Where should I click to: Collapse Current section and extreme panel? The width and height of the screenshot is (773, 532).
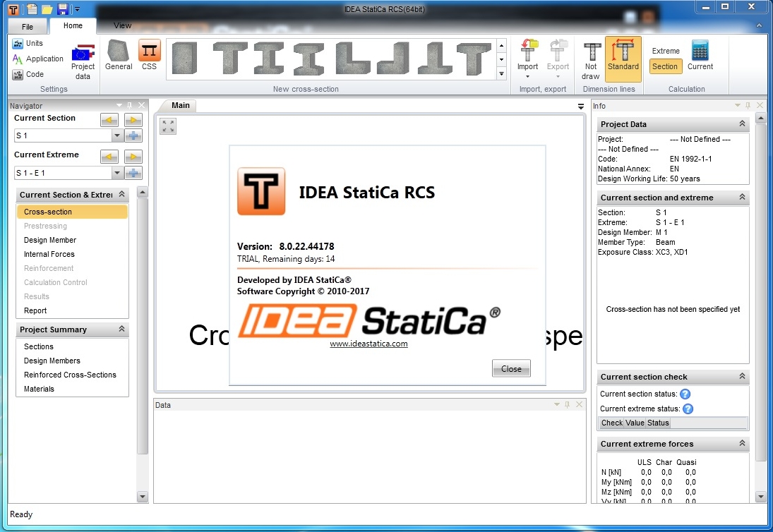[x=742, y=197]
